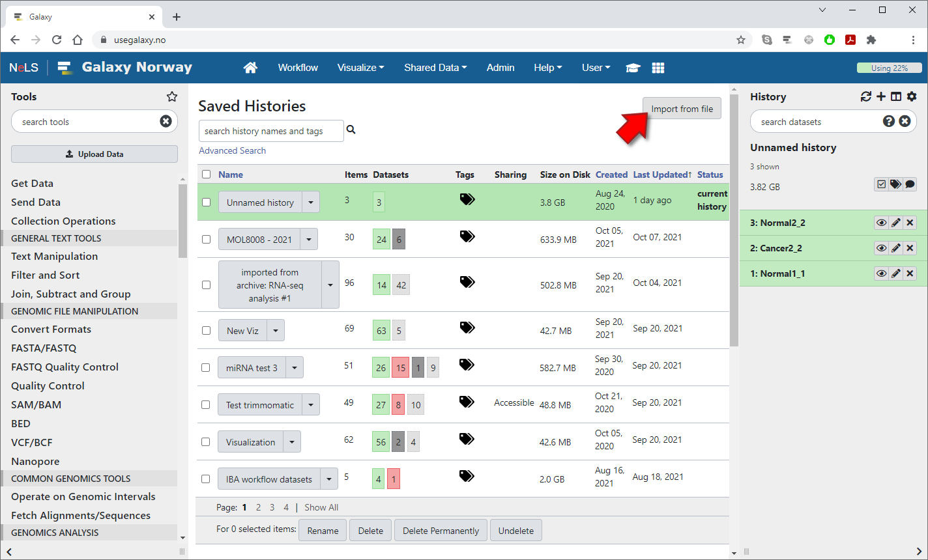The width and height of the screenshot is (928, 560).
Task: Open the graduation cap tutorials icon
Action: (x=632, y=68)
